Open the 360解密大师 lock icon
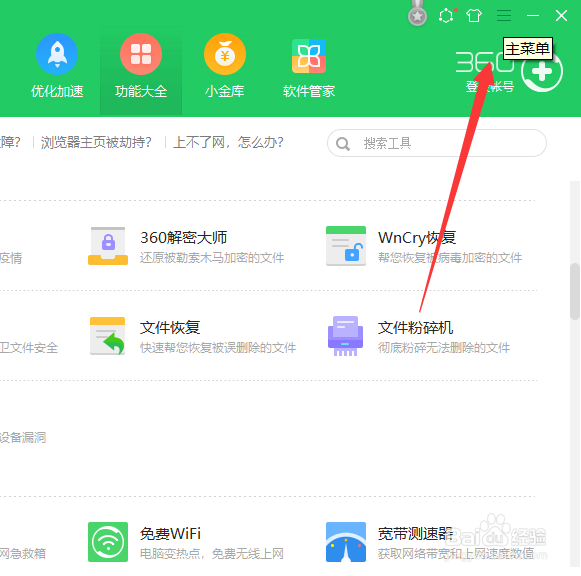Screen dimensions: 581x576 click(x=108, y=246)
